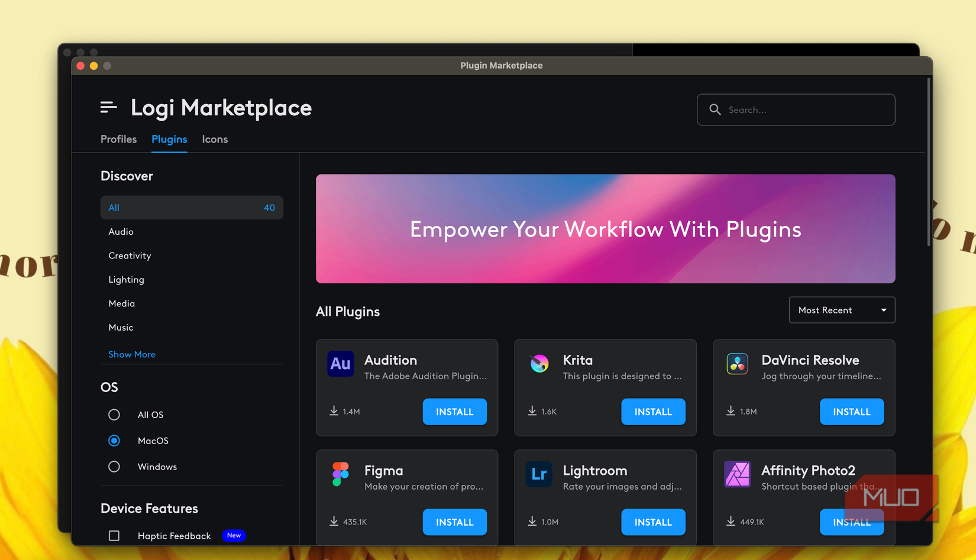Minimize the Plugin Marketplace window
Screen dimensions: 976x560
pyautogui.click(x=93, y=66)
